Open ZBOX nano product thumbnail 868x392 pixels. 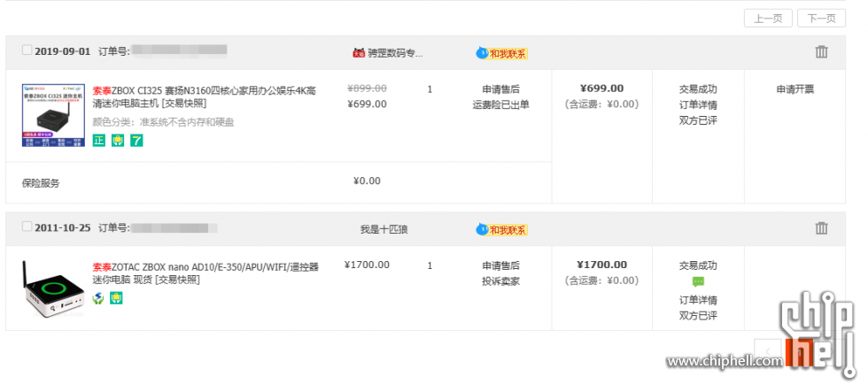(x=53, y=288)
